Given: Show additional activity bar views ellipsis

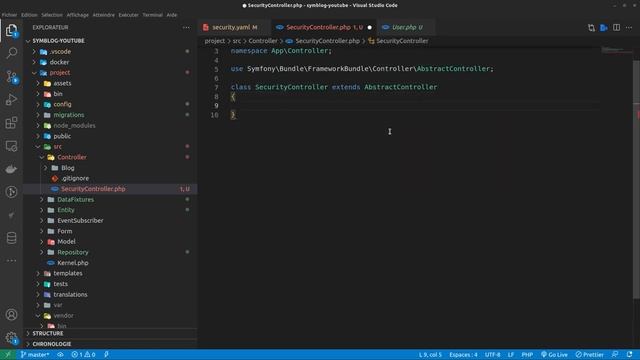Looking at the screenshot, I should [11, 260].
